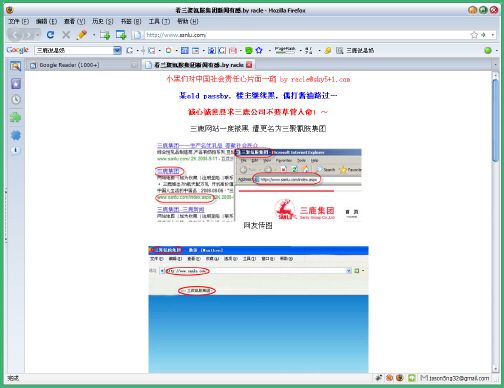Click the blue gradient screenshot image

coord(258,333)
